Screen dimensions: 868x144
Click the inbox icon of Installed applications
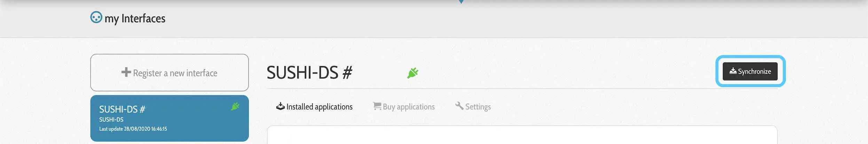pos(281,106)
